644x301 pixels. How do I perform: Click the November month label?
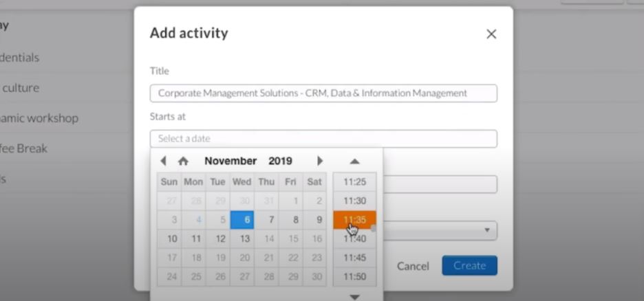click(x=230, y=161)
